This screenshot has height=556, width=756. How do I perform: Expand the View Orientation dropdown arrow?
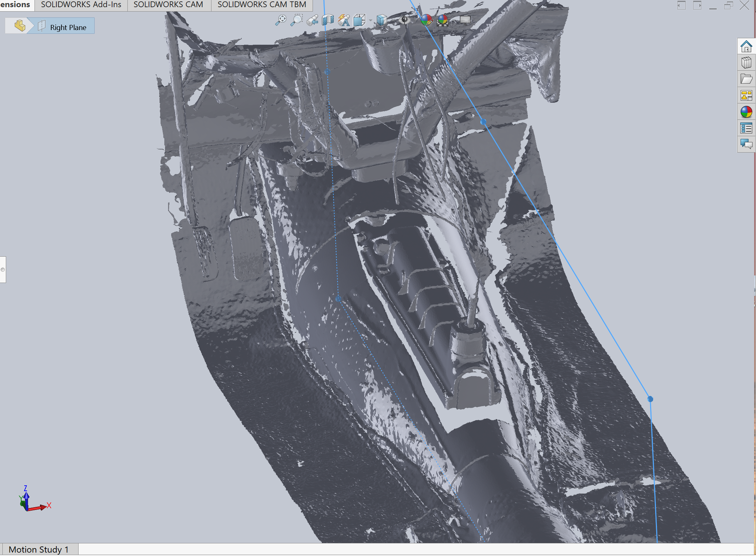370,20
